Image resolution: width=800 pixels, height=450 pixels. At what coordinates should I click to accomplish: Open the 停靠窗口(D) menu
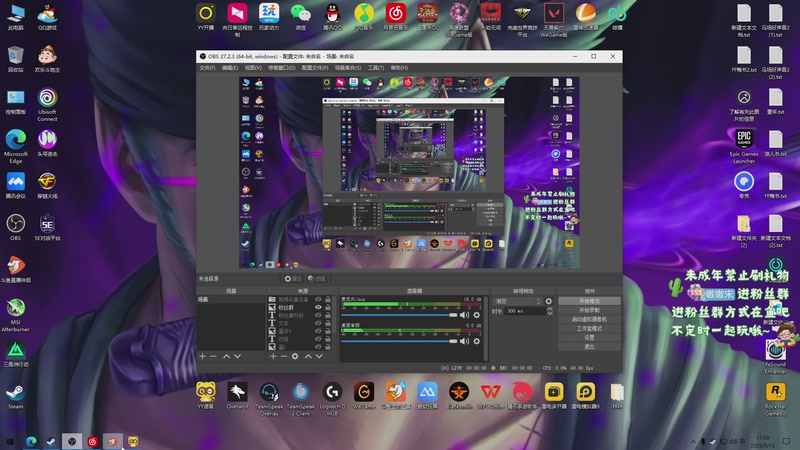coord(282,68)
